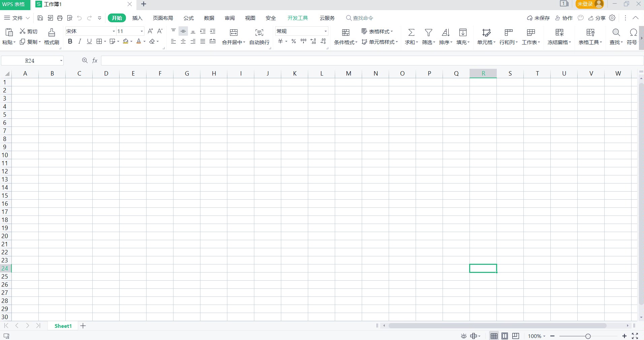Image resolution: width=644 pixels, height=340 pixels.
Task: Open the number format dropdown (常规)
Action: 325,31
